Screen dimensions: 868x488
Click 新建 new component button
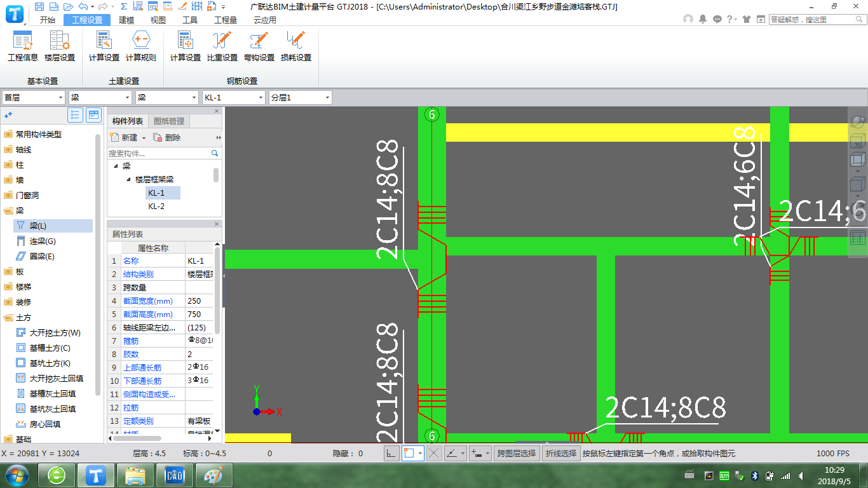click(125, 137)
